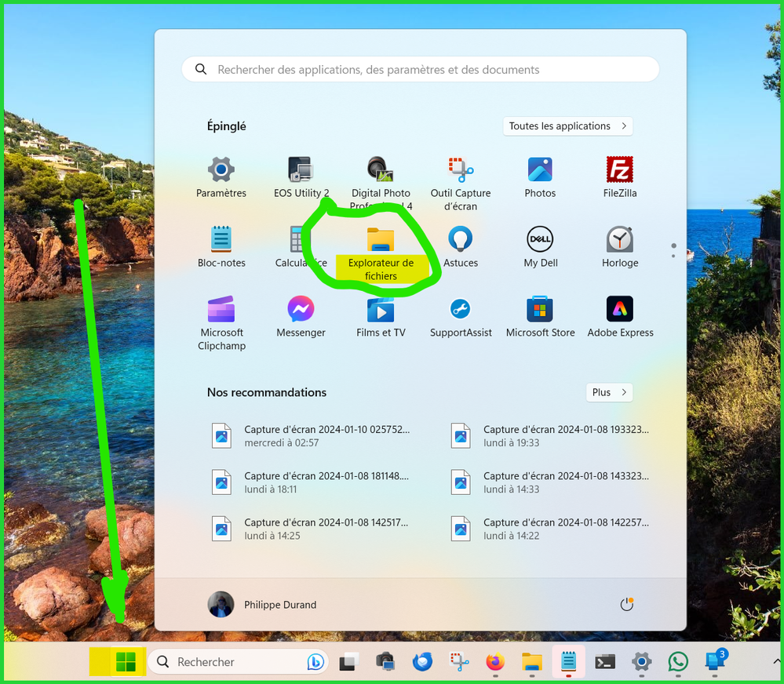Open Paramètres from pinned apps
The width and height of the screenshot is (784, 684).
pos(221,177)
